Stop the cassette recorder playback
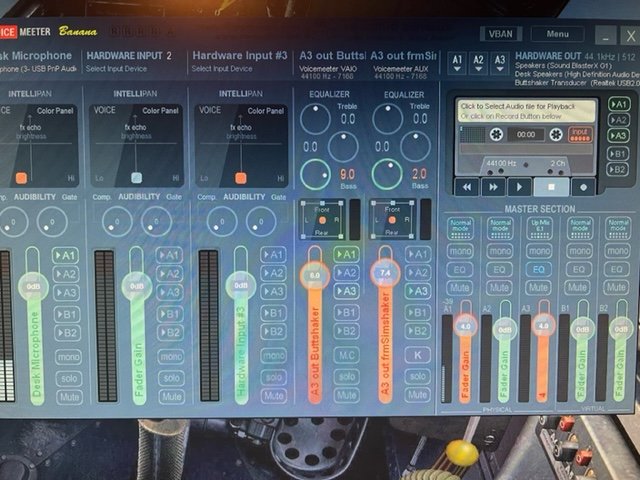640x480 pixels. point(551,187)
